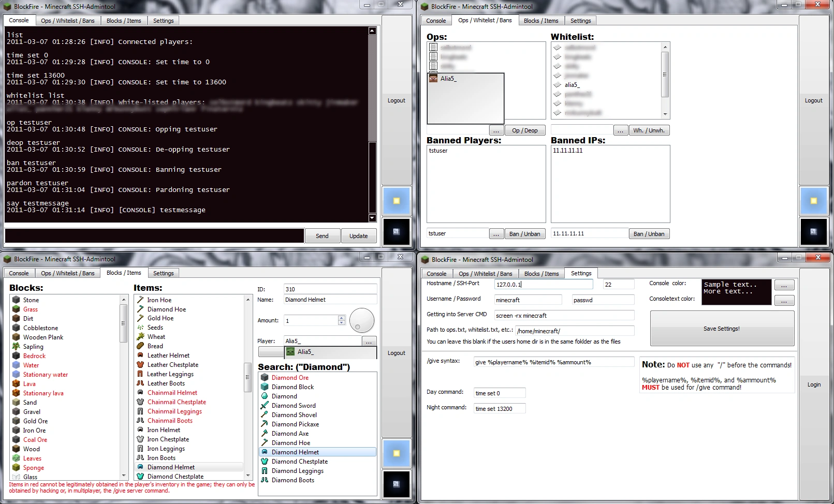Increase Amount with the stepper up arrow
The height and width of the screenshot is (504, 834).
pyautogui.click(x=342, y=318)
